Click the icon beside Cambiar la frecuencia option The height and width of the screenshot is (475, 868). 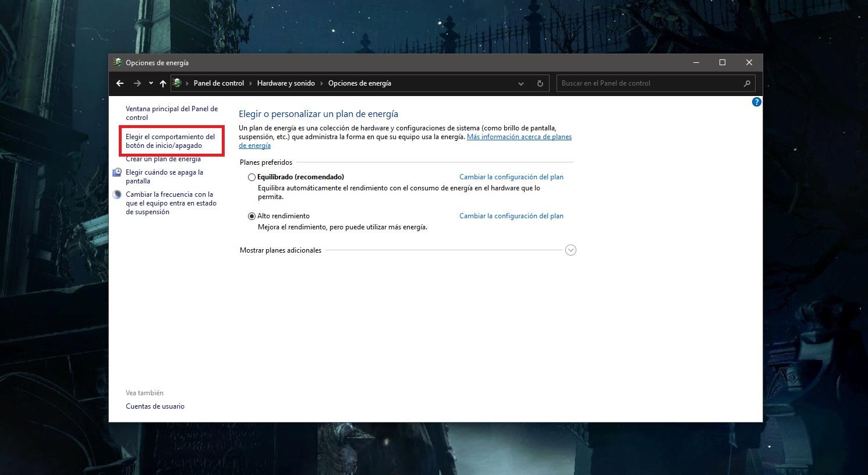[x=117, y=194]
